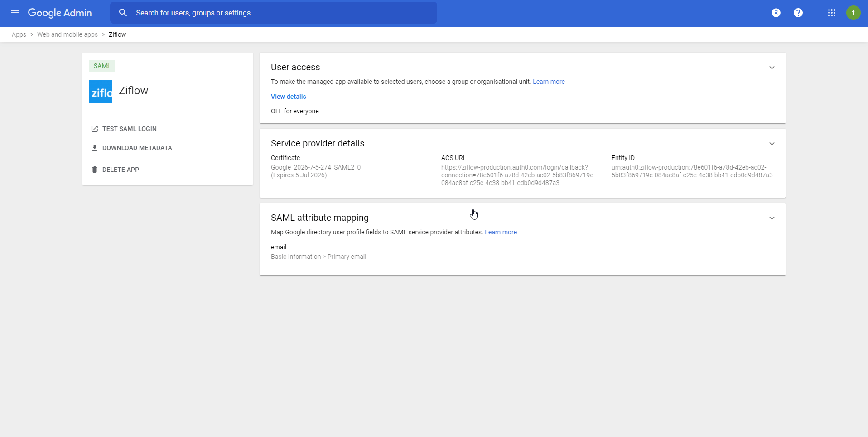Viewport: 868px width, 437px height.
Task: Go to Apps in breadcrumb
Action: (19, 34)
